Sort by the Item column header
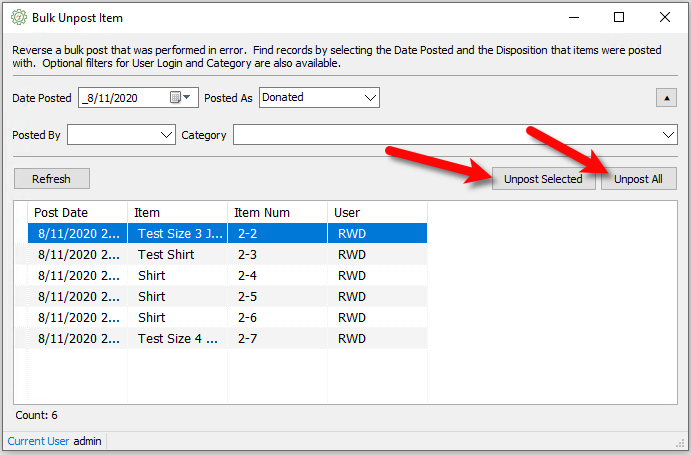 [178, 213]
